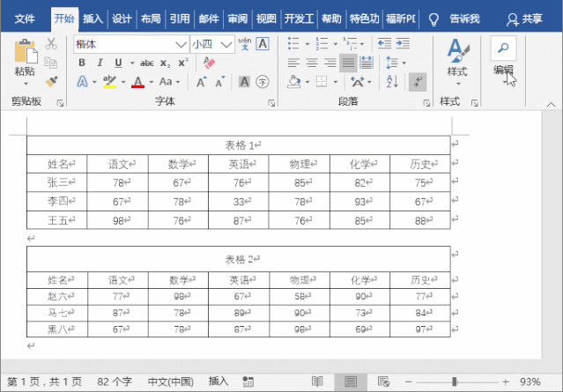This screenshot has height=392, width=563.
Task: Switch to the 插入 (Insert) tab
Action: [x=93, y=18]
